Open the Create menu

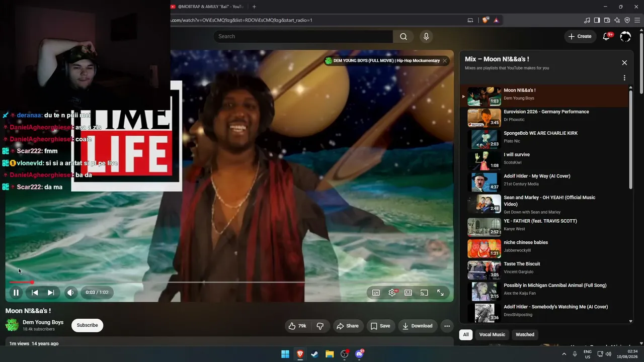(580, 36)
